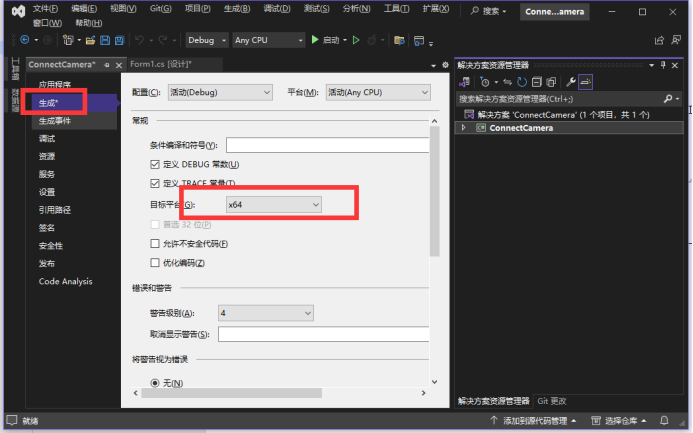Screen dimensions: 693x433
Task: Click the Save floppy disk icon
Action: point(105,41)
